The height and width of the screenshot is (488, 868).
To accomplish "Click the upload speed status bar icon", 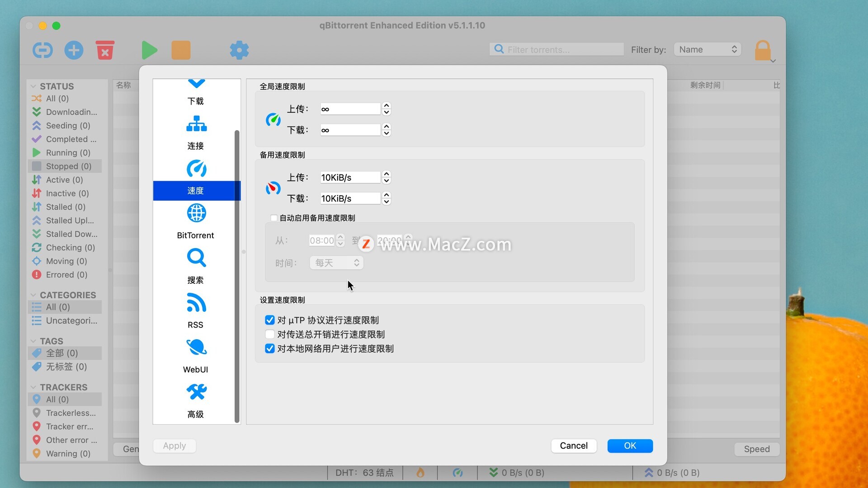I will coord(649,473).
